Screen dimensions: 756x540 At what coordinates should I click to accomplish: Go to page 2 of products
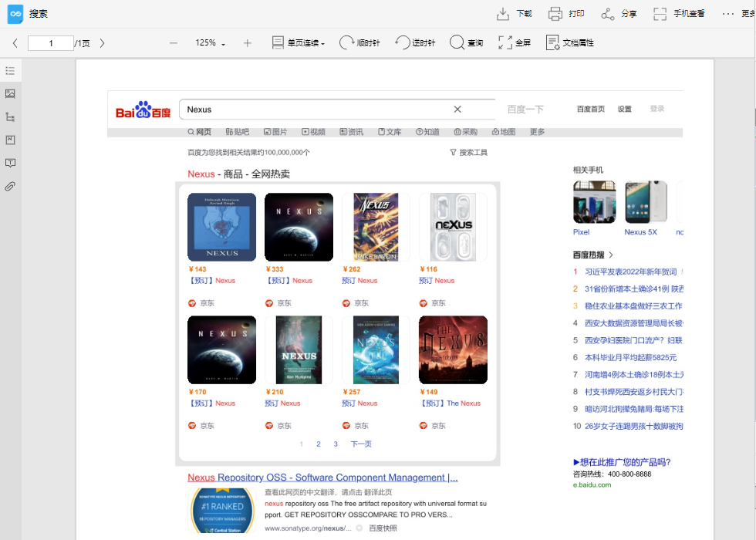(x=318, y=444)
